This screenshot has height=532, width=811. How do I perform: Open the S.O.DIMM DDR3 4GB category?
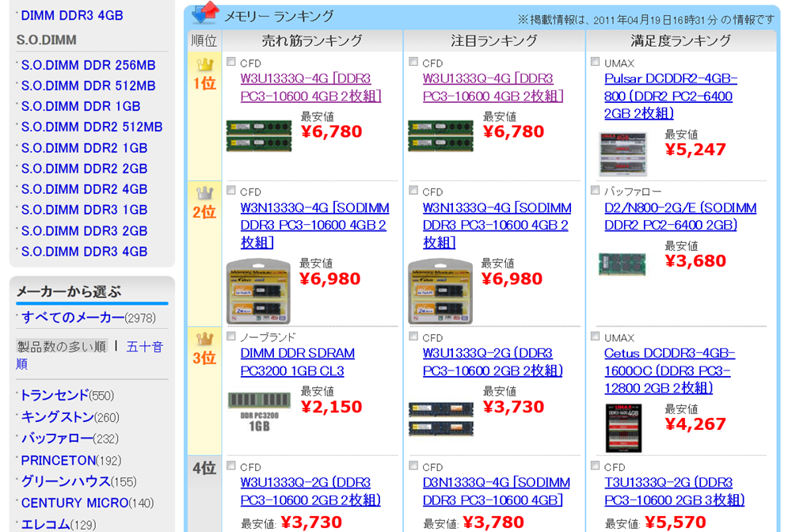pyautogui.click(x=84, y=252)
